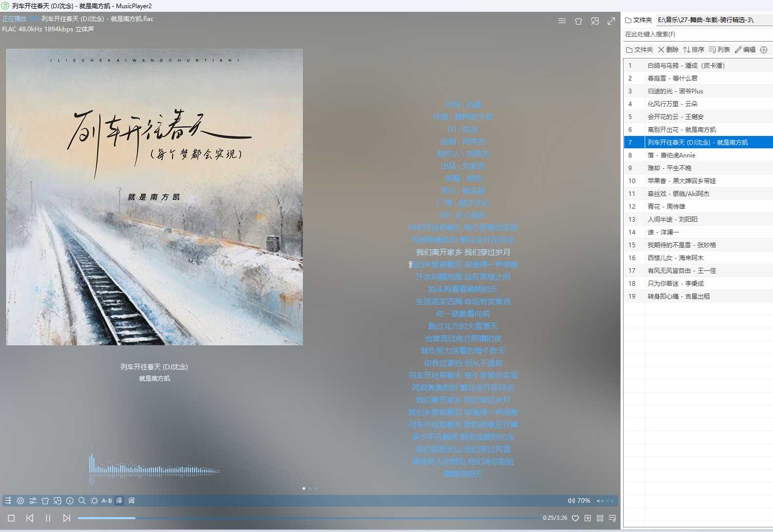Open the 排序 sort menu
Viewport: 773px width, 532px height.
pos(693,50)
